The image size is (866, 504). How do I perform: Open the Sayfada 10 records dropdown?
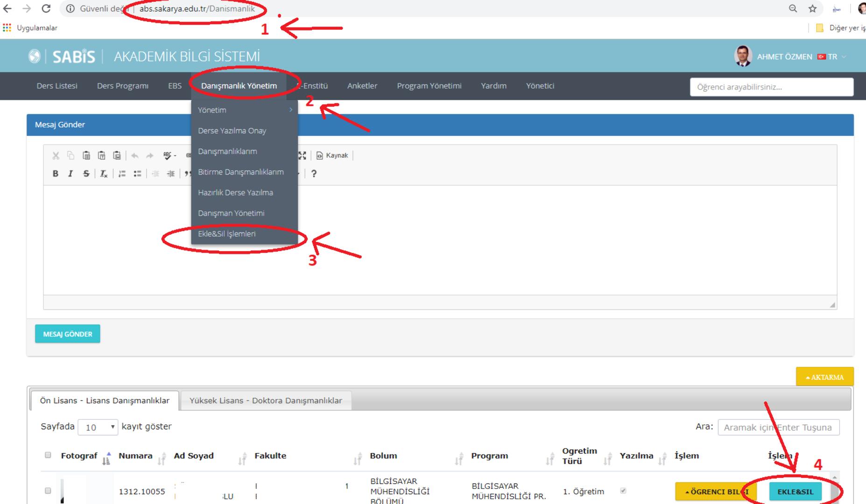98,427
